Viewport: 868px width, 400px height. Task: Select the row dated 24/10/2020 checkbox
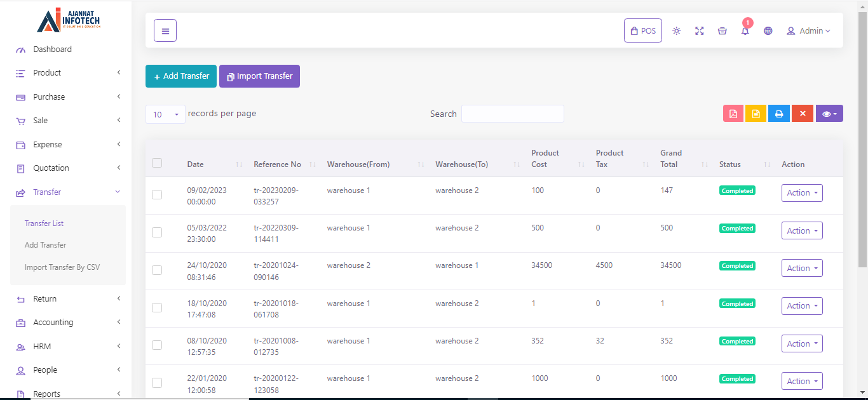[157, 270]
